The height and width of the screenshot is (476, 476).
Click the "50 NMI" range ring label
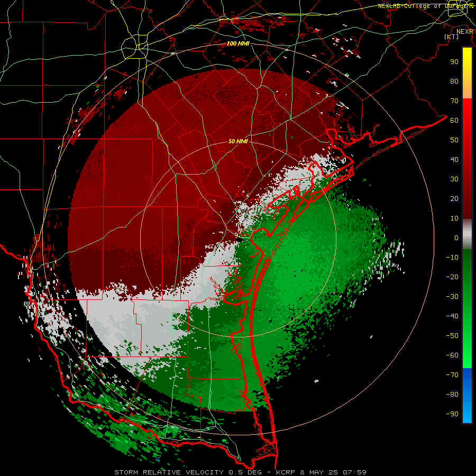[238, 141]
